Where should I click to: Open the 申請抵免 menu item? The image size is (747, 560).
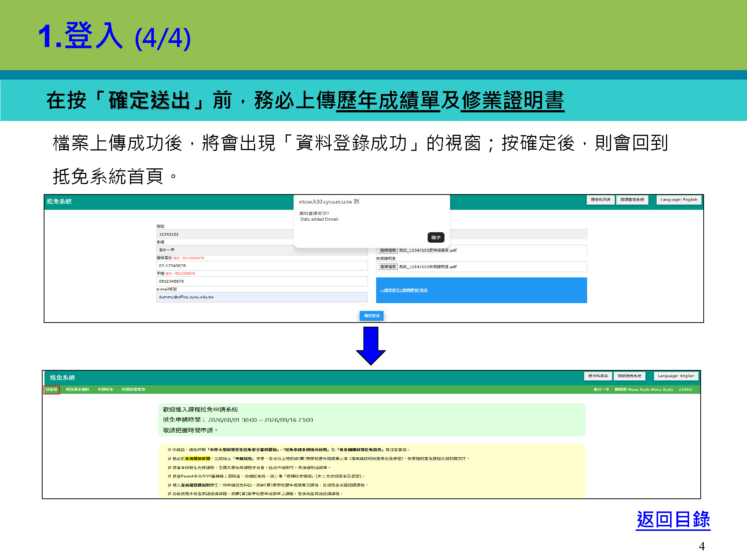coord(105,390)
